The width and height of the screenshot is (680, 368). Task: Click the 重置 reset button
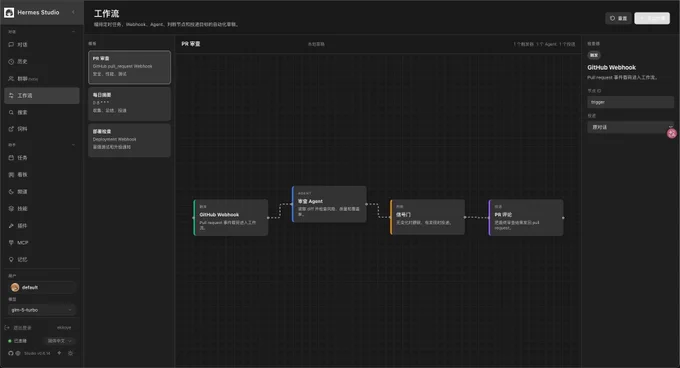pos(618,18)
